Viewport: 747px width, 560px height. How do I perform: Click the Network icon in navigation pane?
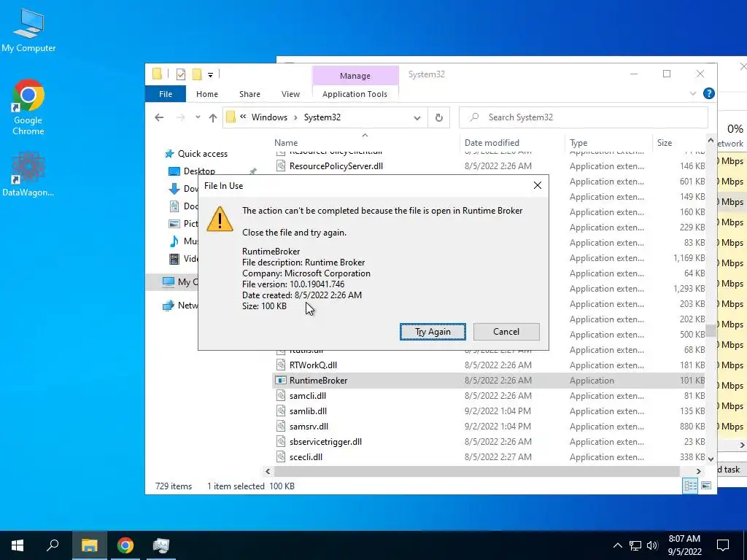tap(169, 306)
